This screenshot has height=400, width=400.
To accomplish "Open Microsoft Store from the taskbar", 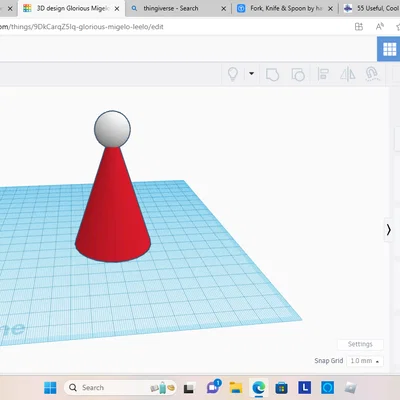I will point(281,388).
